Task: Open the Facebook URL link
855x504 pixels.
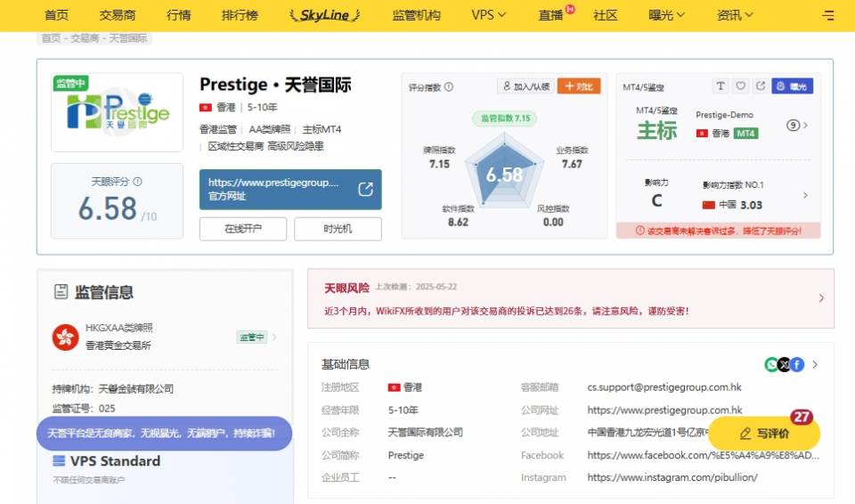Action: [x=703, y=455]
